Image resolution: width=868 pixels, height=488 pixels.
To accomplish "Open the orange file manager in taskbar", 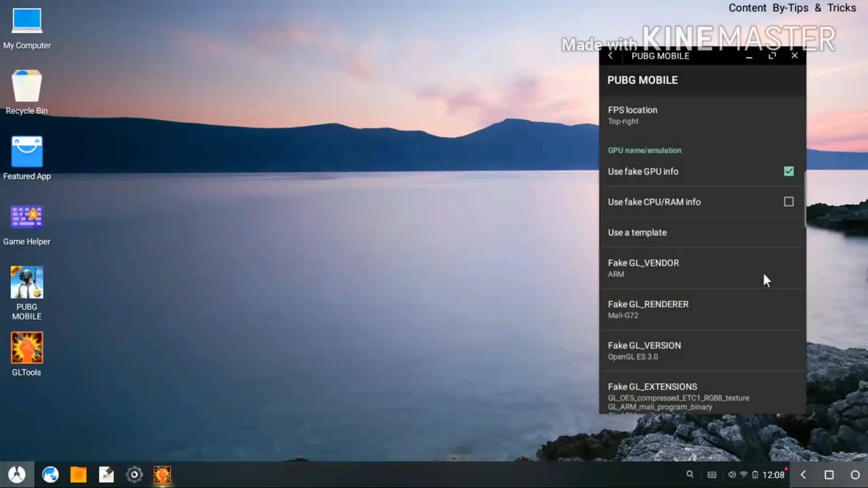I will pos(79,474).
